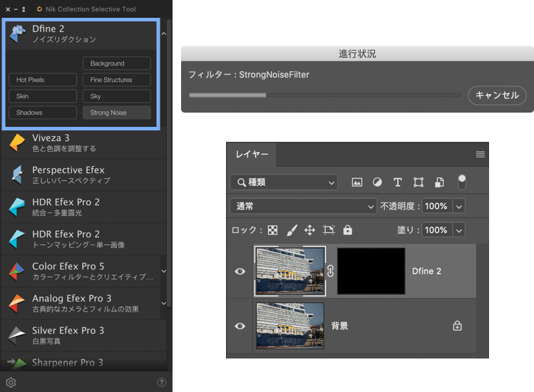Select the Dfine 2 layer image thumbnail
Screen dimensions: 534x392
[x=290, y=271]
